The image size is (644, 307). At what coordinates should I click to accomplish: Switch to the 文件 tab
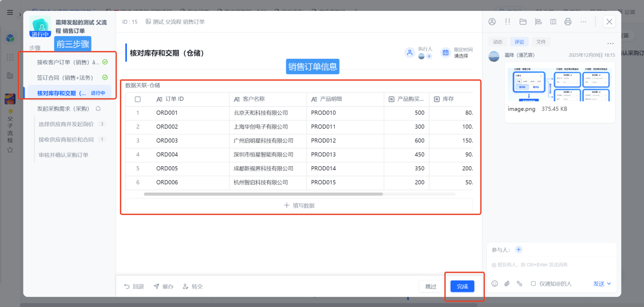[541, 42]
